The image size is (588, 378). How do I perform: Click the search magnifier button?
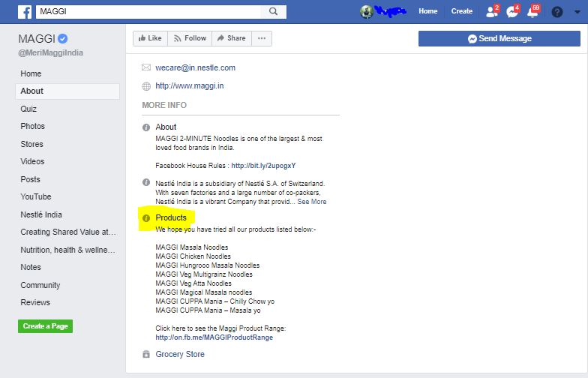[x=274, y=11]
